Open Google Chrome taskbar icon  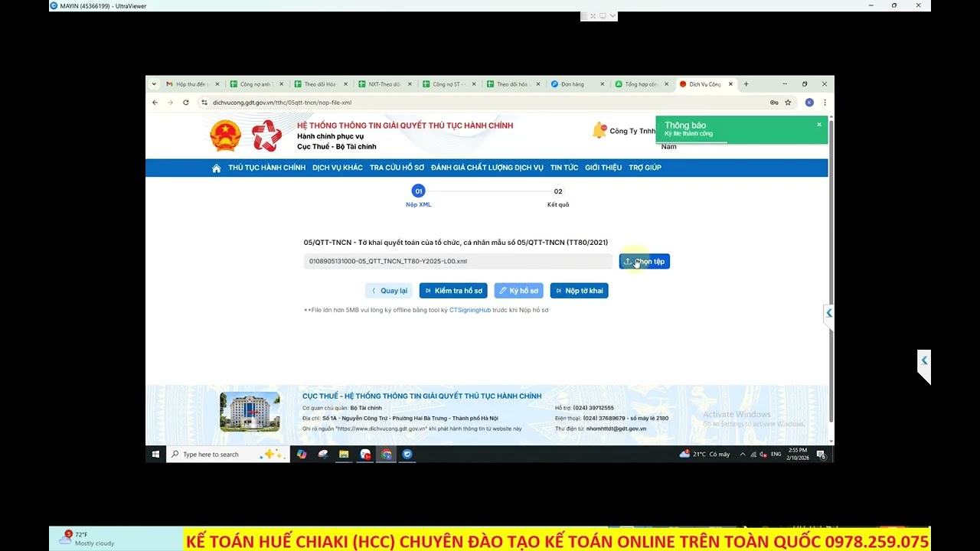pyautogui.click(x=387, y=455)
